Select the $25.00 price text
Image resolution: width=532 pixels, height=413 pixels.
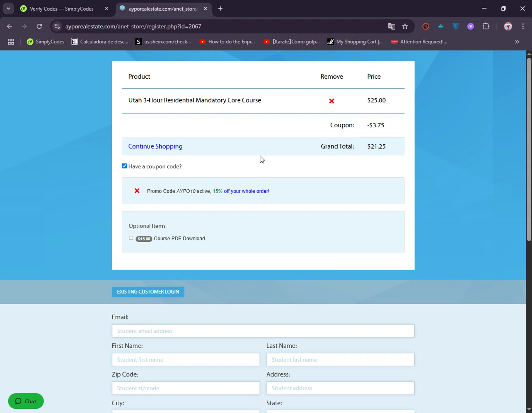click(376, 100)
